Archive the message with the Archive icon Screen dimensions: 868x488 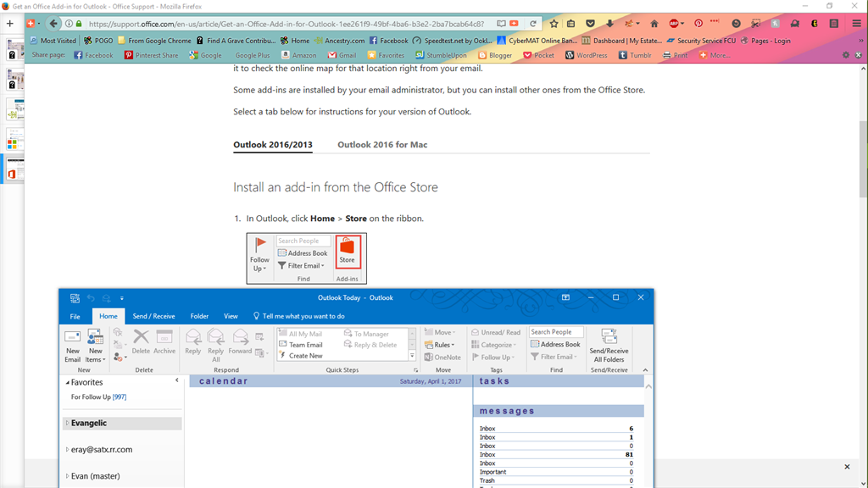164,342
